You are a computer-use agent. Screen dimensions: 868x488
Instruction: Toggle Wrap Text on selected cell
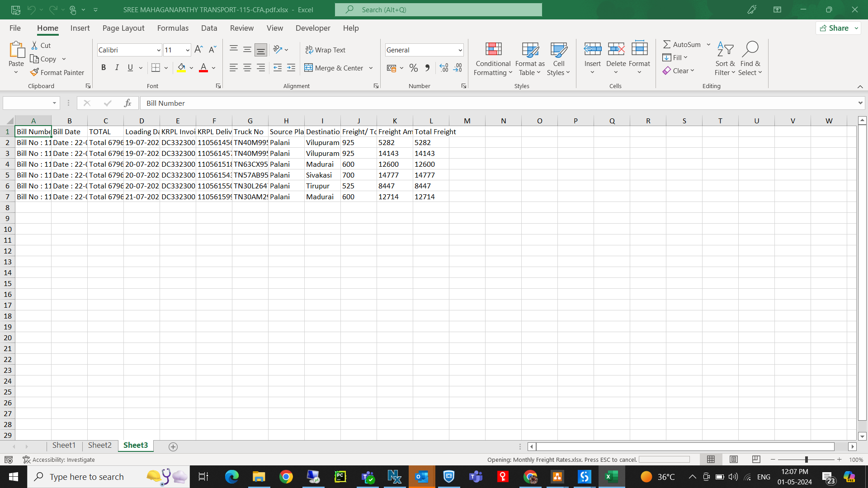(325, 50)
